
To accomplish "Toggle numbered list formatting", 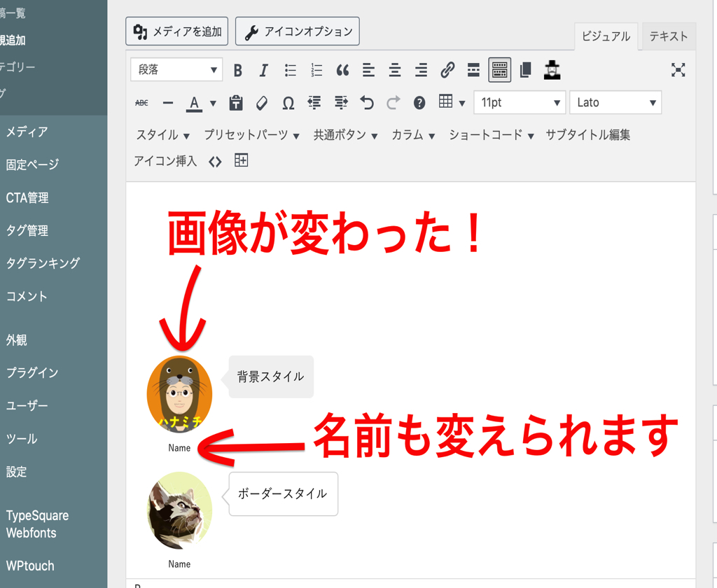I will (316, 70).
